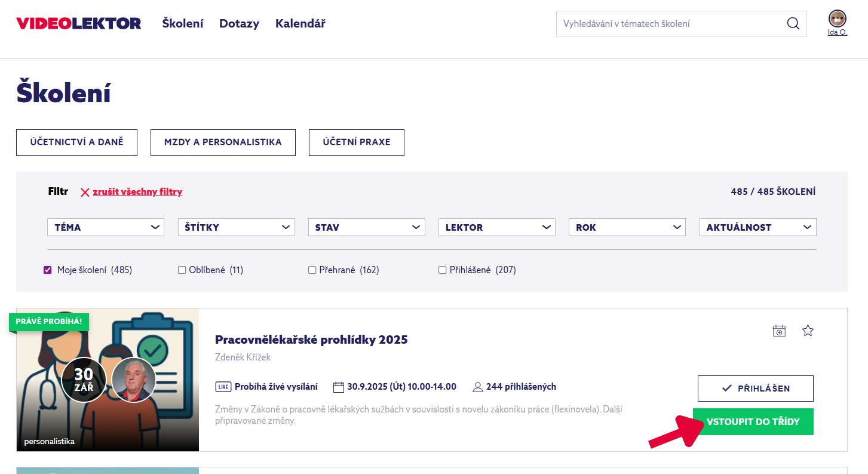Click red X to cancel filters
The height and width of the screenshot is (474, 868).
pyautogui.click(x=85, y=192)
